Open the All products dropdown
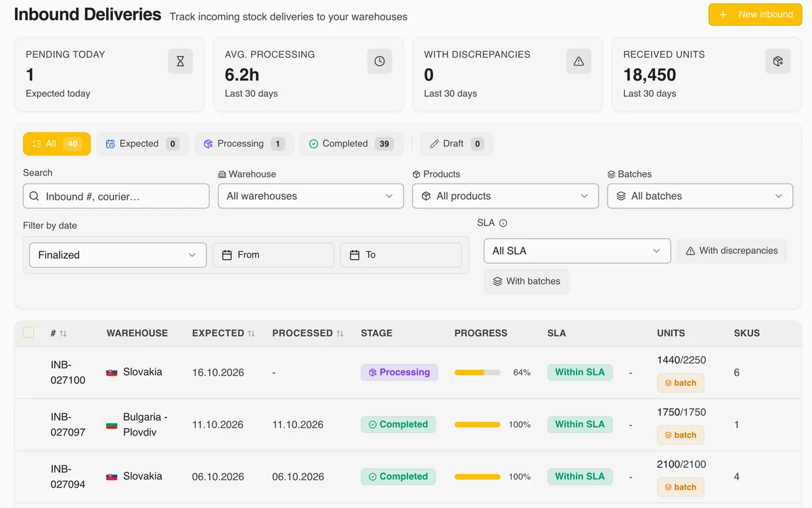The height and width of the screenshot is (508, 812). (x=505, y=196)
